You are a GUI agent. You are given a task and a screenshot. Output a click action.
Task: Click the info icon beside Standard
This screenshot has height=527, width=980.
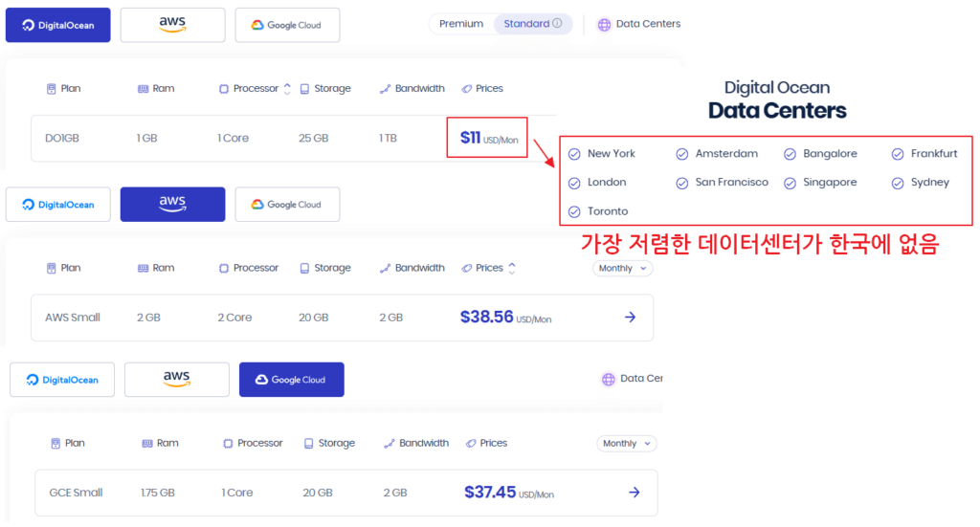[x=558, y=24]
